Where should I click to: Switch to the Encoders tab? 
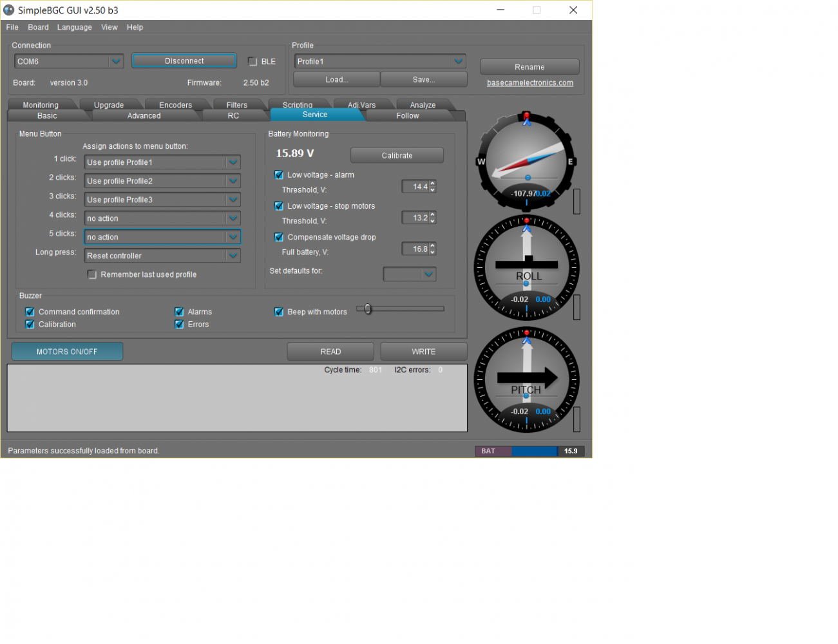pos(175,105)
